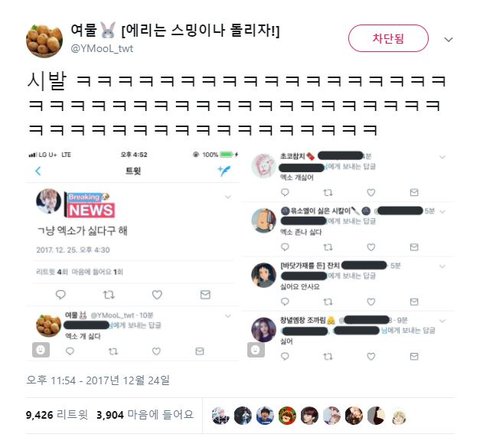The height and width of the screenshot is (444, 480).
Task: Reply to the 'ㄱ냥 엑소가 싫다구 해' tweet
Action: (x=60, y=294)
